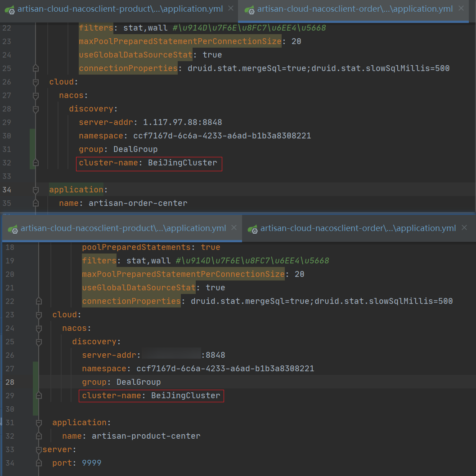Image resolution: width=476 pixels, height=476 pixels.
Task: Click fold end marker beside line 29 cluster-name
Action: [39, 396]
